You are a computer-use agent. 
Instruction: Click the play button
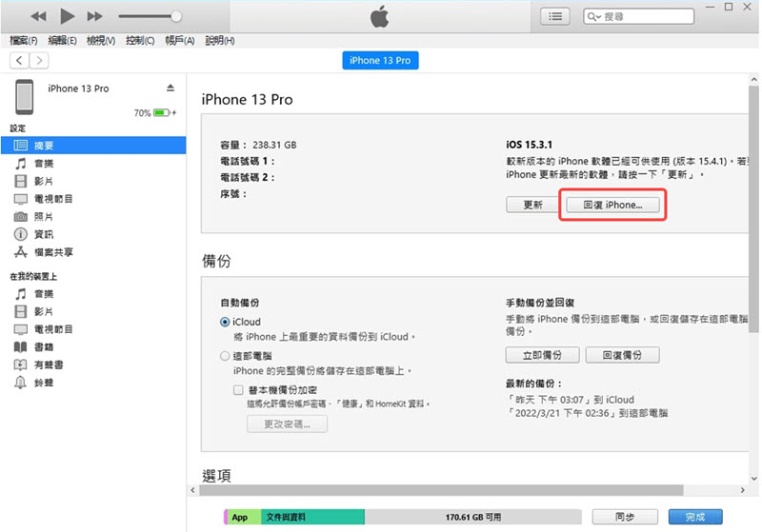(x=67, y=16)
